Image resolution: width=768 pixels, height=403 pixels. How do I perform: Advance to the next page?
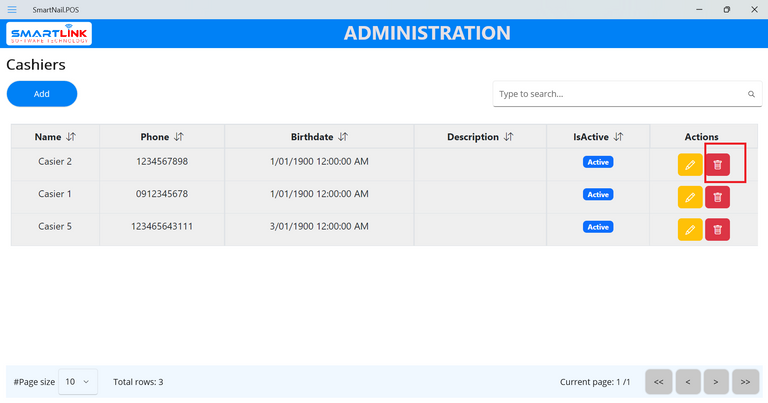coord(716,382)
